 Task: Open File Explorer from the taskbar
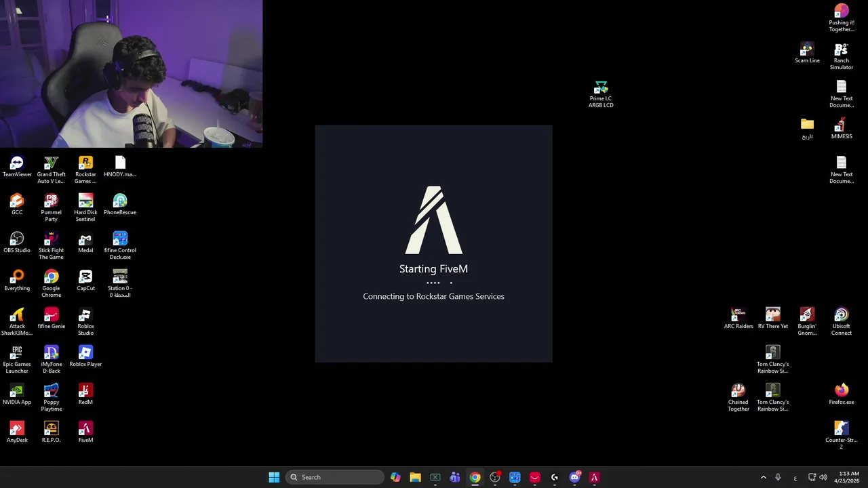[415, 477]
